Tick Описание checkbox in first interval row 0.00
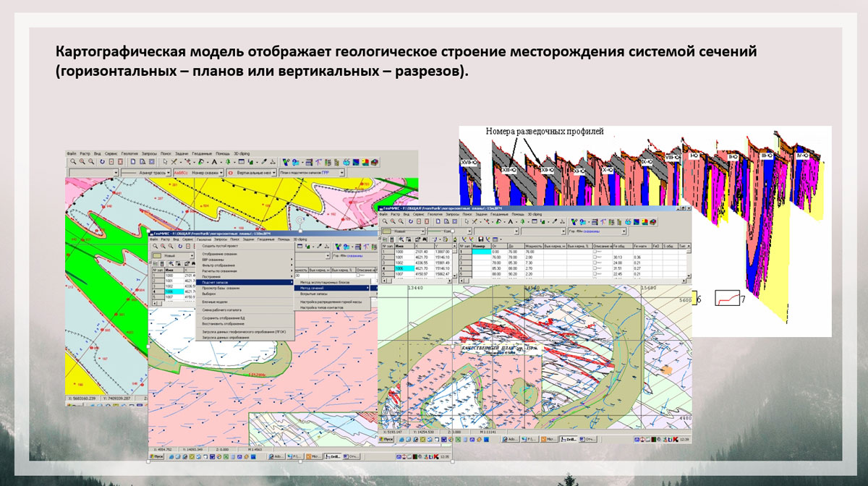The image size is (868, 486). coord(595,252)
